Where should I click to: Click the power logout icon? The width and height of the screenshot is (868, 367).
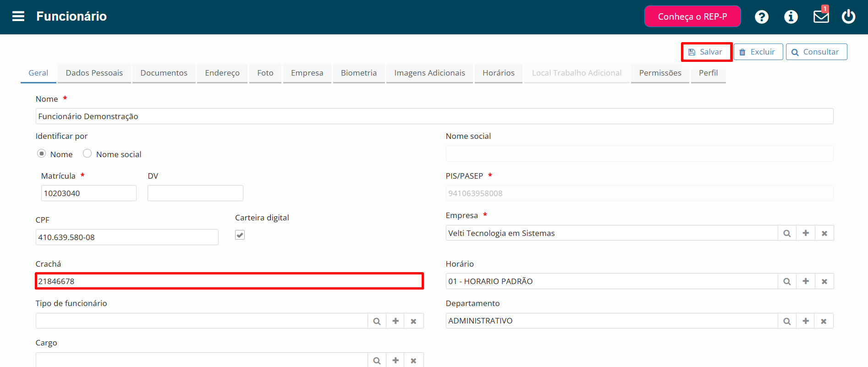[849, 16]
